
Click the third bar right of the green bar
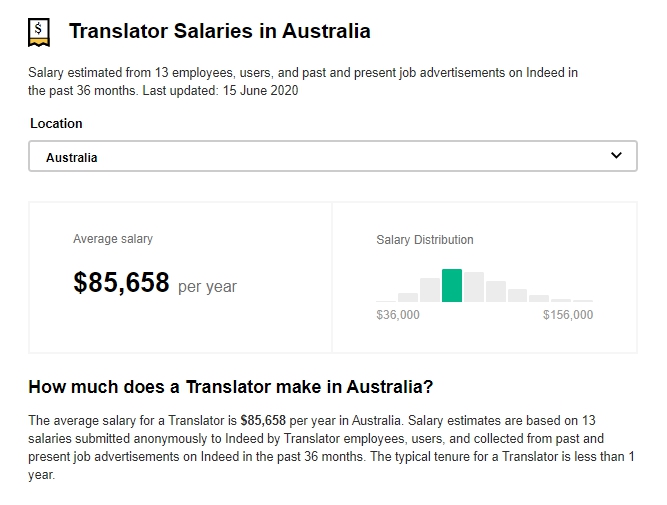[x=518, y=295]
